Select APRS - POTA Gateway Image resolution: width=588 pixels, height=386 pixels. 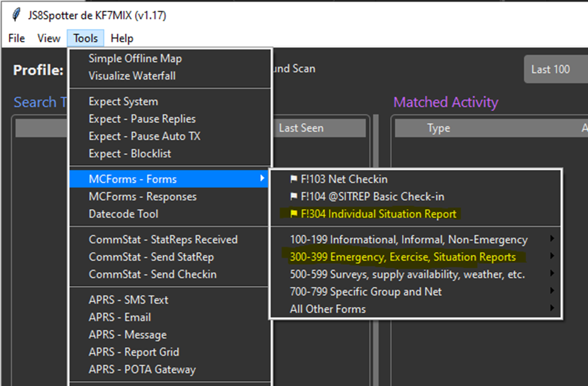click(x=170, y=370)
